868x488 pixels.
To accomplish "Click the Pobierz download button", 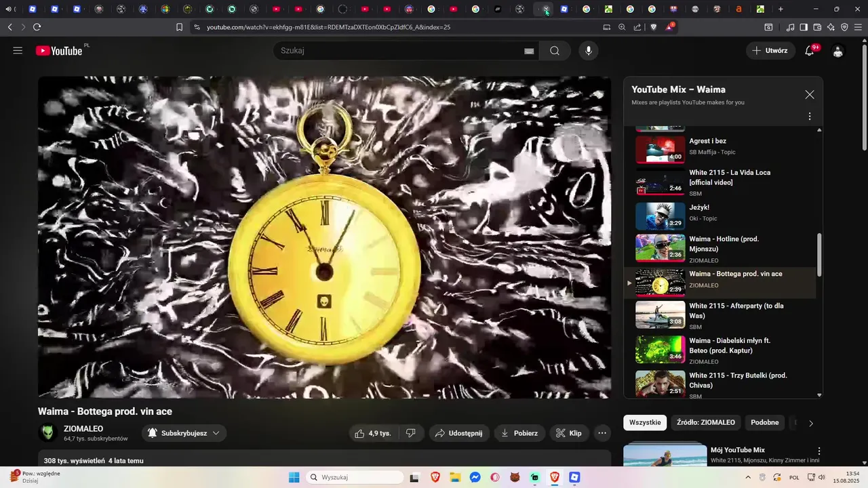I will (519, 433).
